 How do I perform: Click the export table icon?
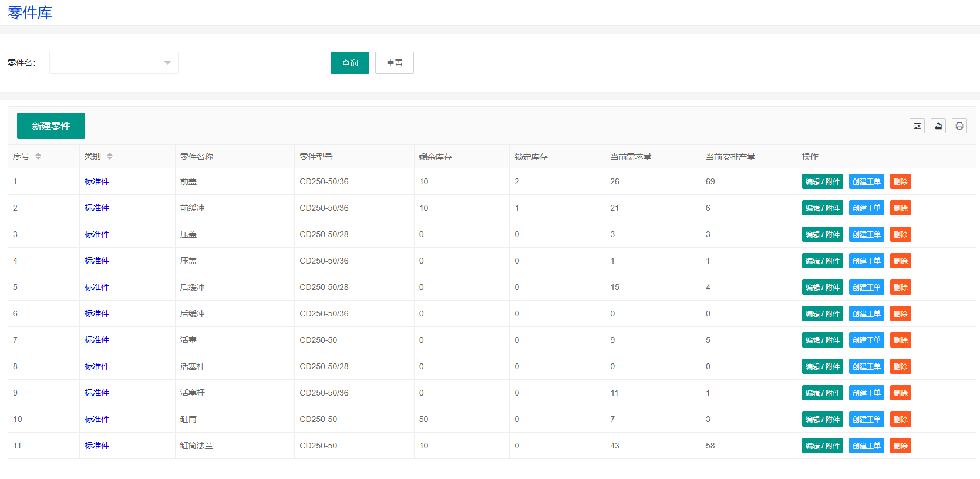938,126
